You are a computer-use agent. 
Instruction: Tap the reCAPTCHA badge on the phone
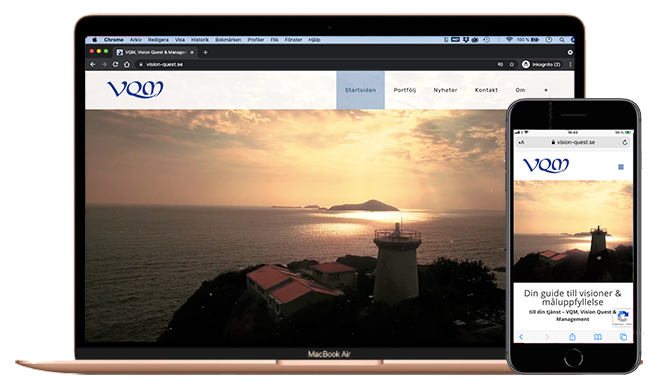click(623, 317)
